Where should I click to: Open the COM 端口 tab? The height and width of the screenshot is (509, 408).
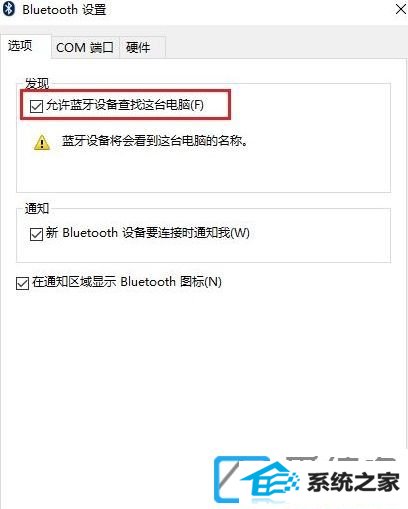click(x=85, y=47)
